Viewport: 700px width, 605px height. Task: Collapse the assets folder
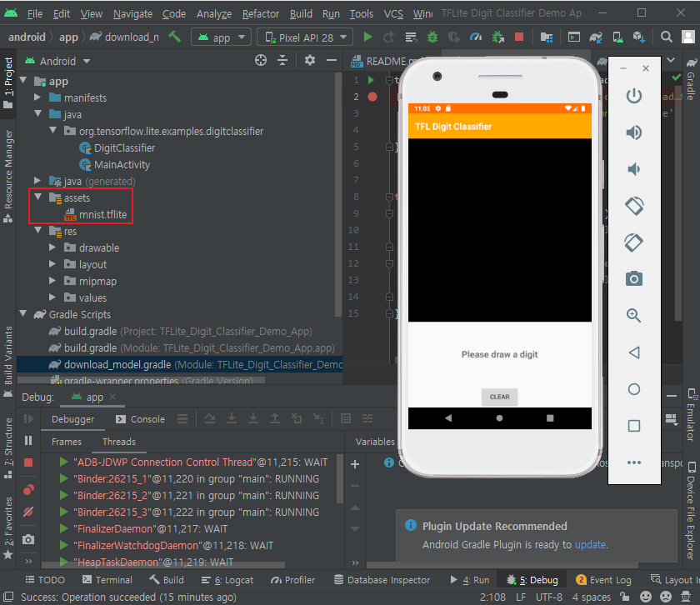tap(38, 197)
